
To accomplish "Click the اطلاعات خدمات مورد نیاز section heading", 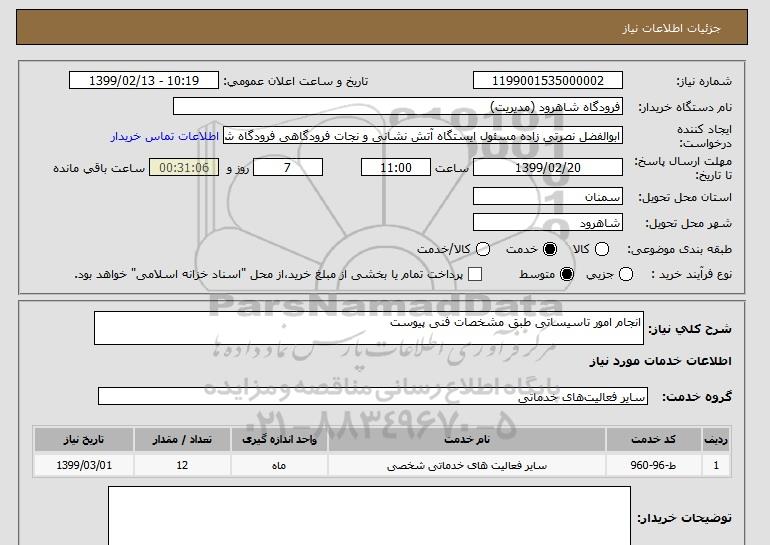I will pos(660,361).
